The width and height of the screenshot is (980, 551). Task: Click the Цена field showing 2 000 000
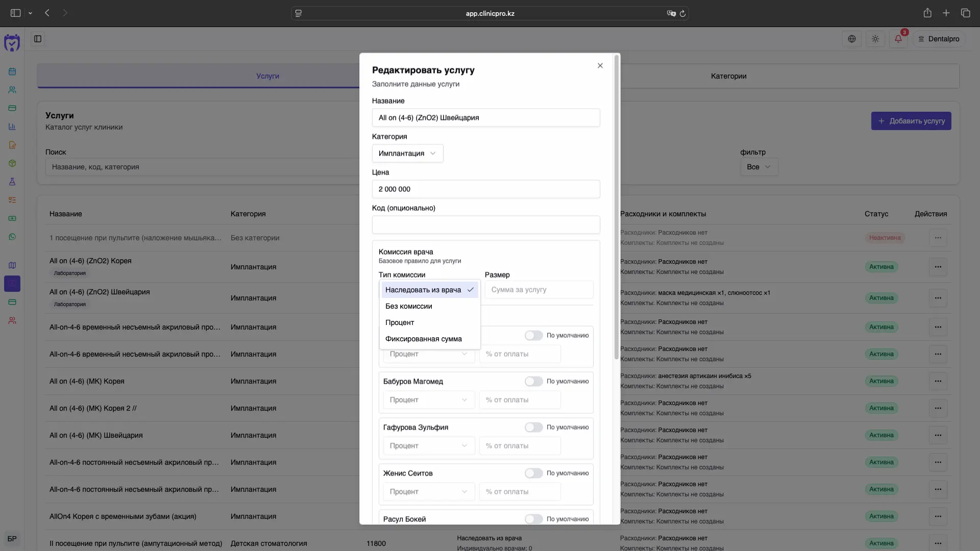[x=486, y=189]
